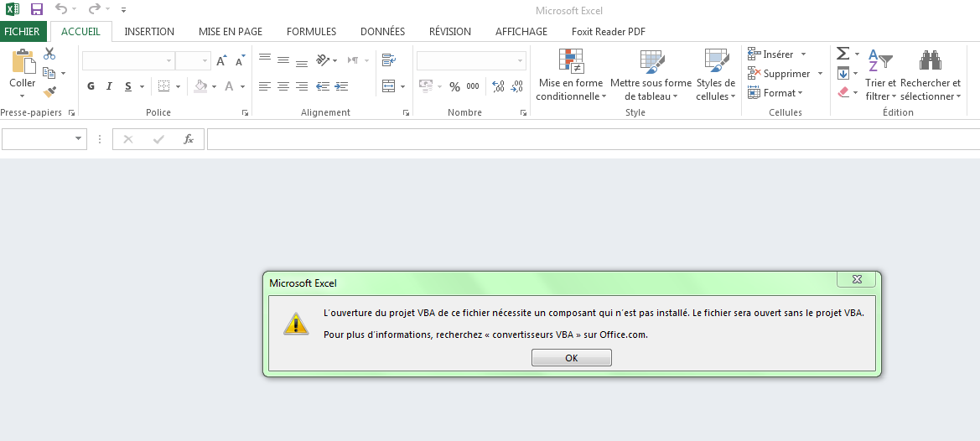Switch to the DONNÉES tab
This screenshot has width=980, height=441.
point(382,31)
